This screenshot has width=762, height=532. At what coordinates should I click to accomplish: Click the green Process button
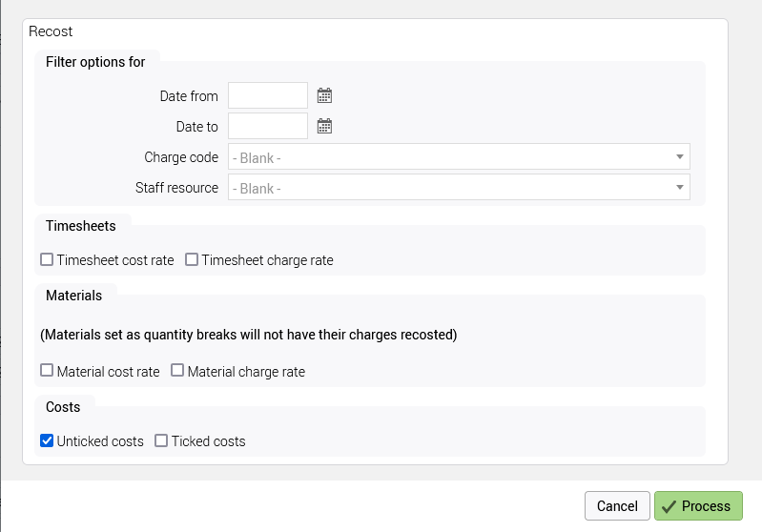pyautogui.click(x=698, y=506)
